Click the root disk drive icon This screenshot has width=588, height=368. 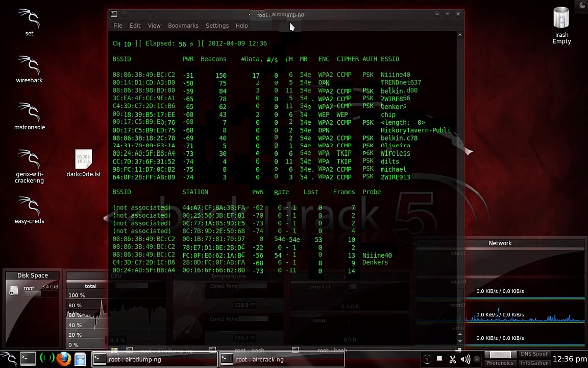click(x=14, y=290)
